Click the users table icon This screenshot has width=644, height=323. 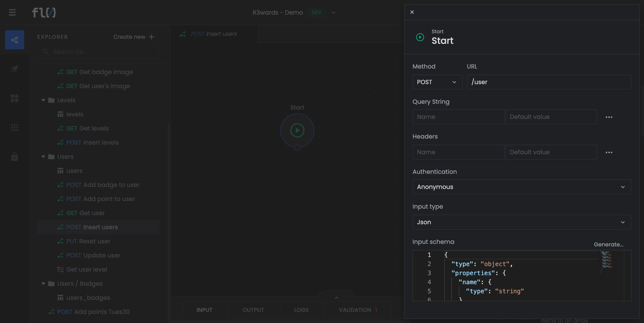60,171
